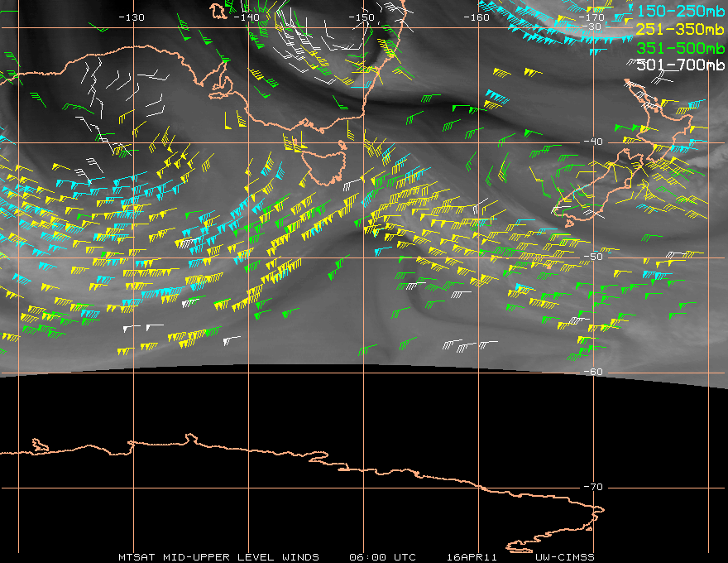
Task: Click the 16APR11 date text
Action: pyautogui.click(x=472, y=557)
